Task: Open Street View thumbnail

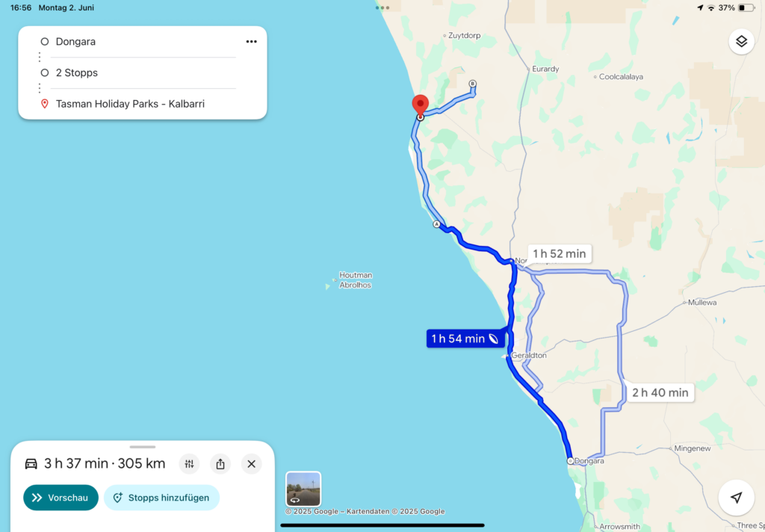Action: [303, 489]
